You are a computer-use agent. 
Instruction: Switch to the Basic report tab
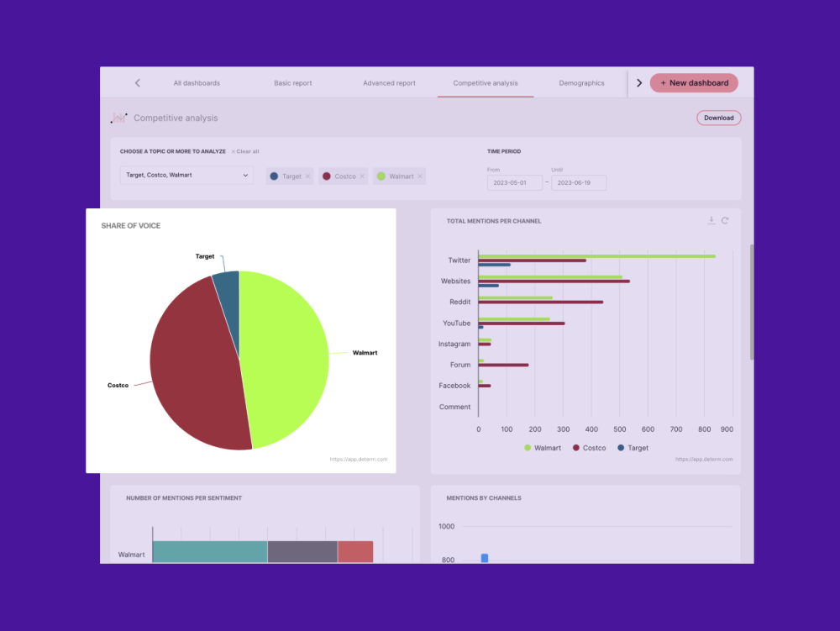coord(292,83)
